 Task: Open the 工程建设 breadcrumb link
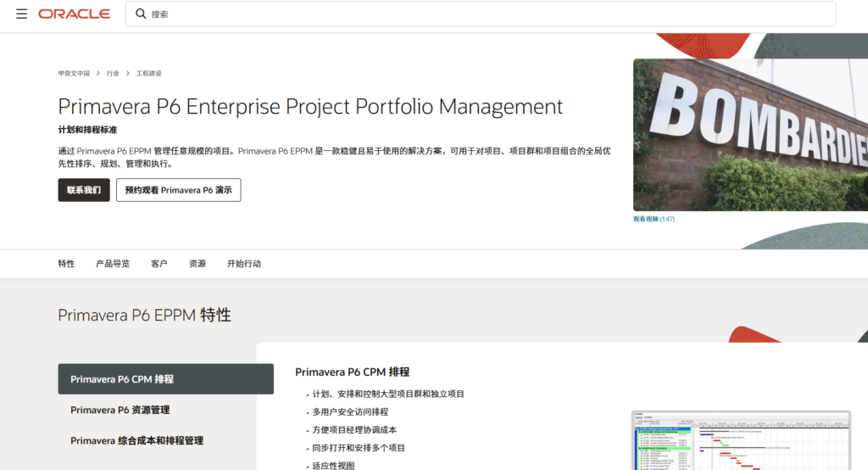(149, 73)
